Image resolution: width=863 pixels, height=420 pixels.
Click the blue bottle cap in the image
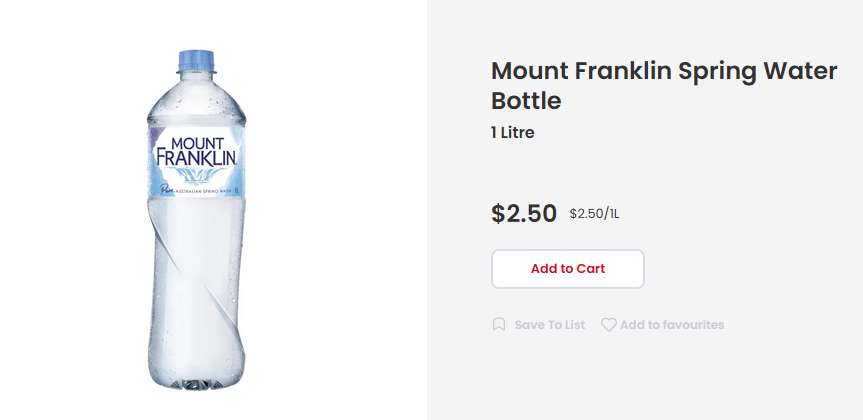(x=196, y=60)
